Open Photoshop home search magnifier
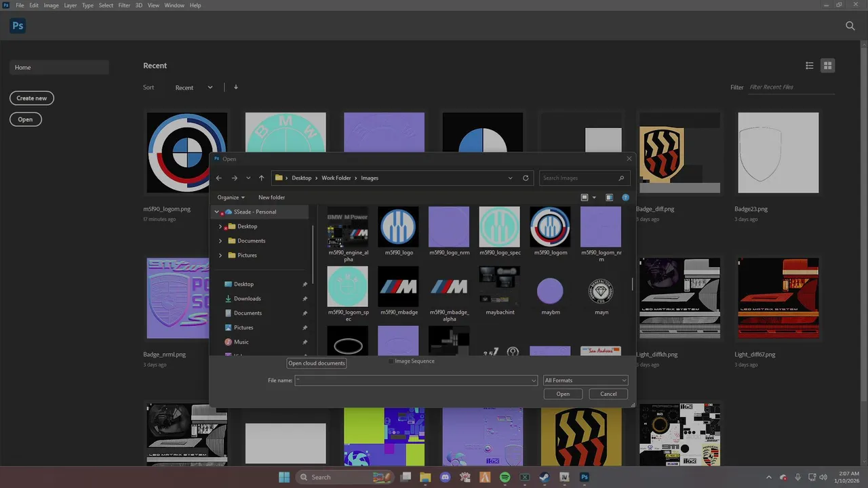 point(850,26)
